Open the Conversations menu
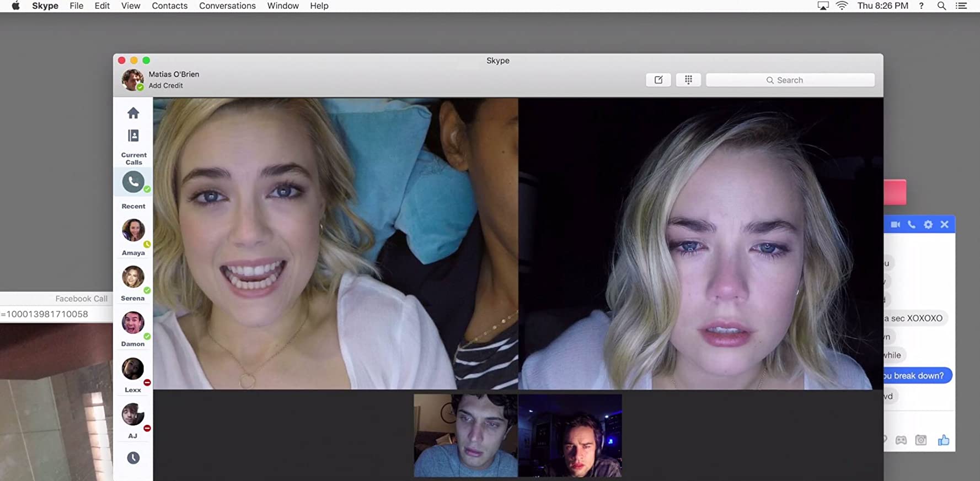Image resolution: width=980 pixels, height=481 pixels. [227, 6]
